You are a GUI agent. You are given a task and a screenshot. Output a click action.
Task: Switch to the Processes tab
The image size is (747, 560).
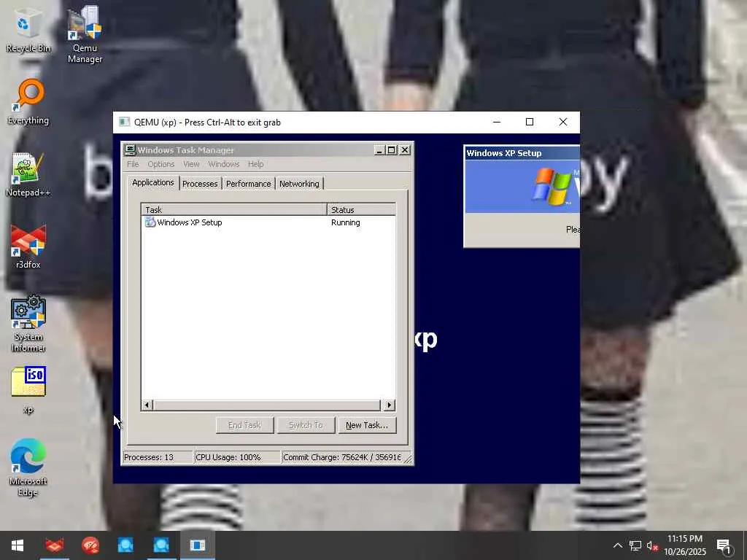(200, 184)
